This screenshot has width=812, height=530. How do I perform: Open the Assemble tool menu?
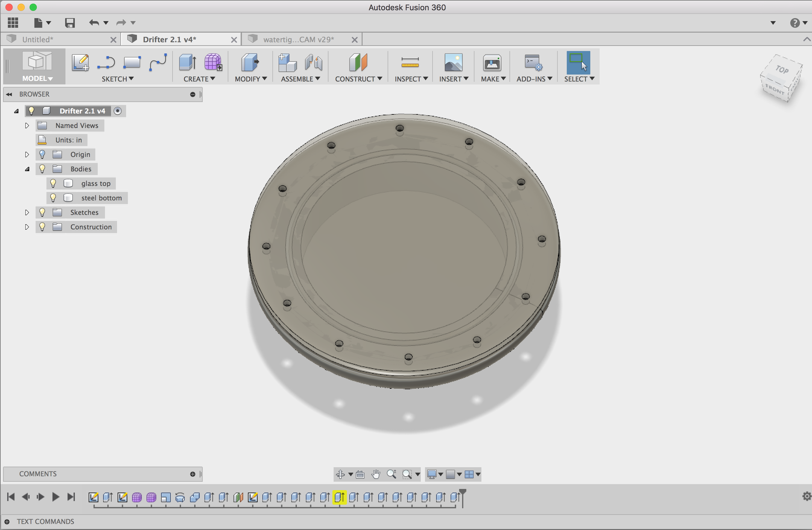point(298,79)
